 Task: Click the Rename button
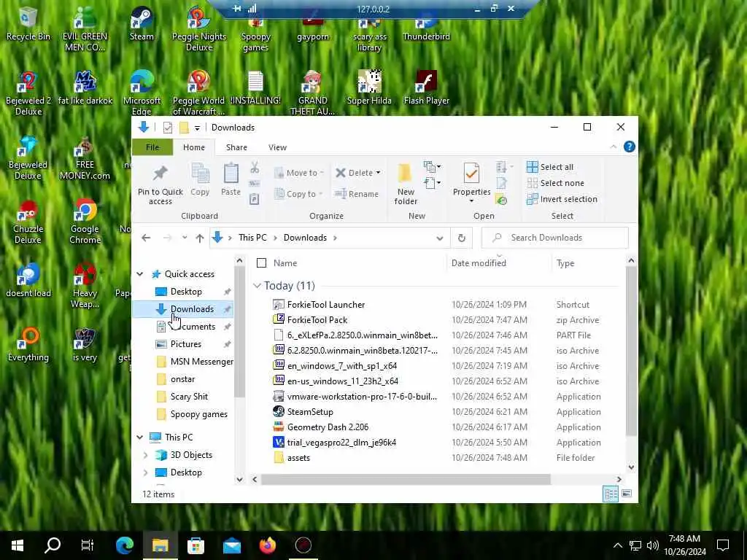click(x=356, y=194)
